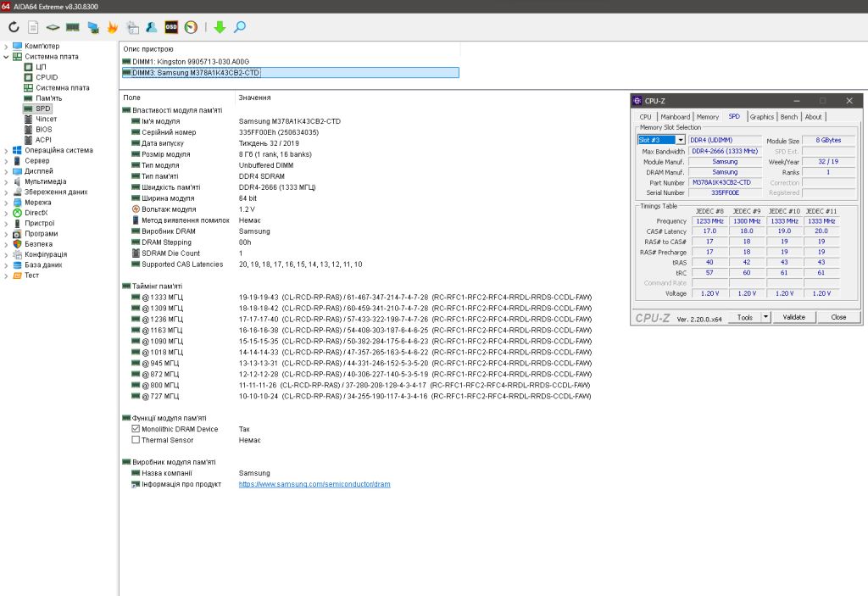Toggle the Thermal Sensor checkbox
The height and width of the screenshot is (596, 868).
pyautogui.click(x=136, y=440)
